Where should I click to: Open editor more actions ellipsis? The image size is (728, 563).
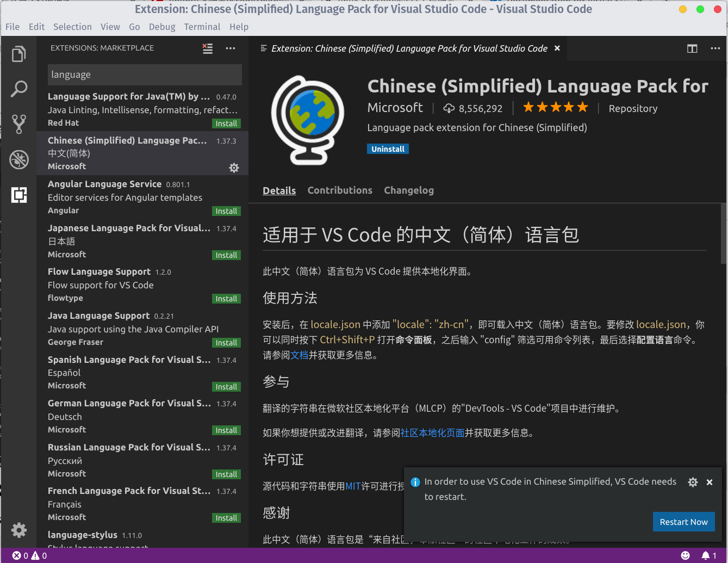(x=715, y=48)
